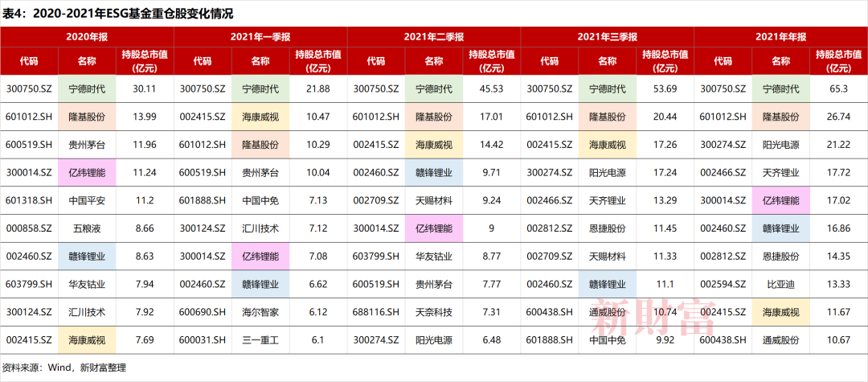Select the holding value 6.48
This screenshot has height=382, width=868.
coord(492,340)
